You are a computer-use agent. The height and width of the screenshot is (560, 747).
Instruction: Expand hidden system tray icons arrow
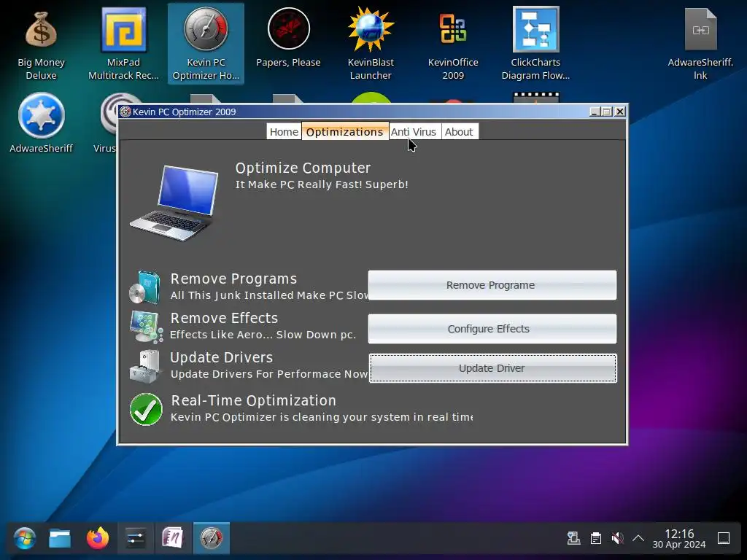(638, 539)
